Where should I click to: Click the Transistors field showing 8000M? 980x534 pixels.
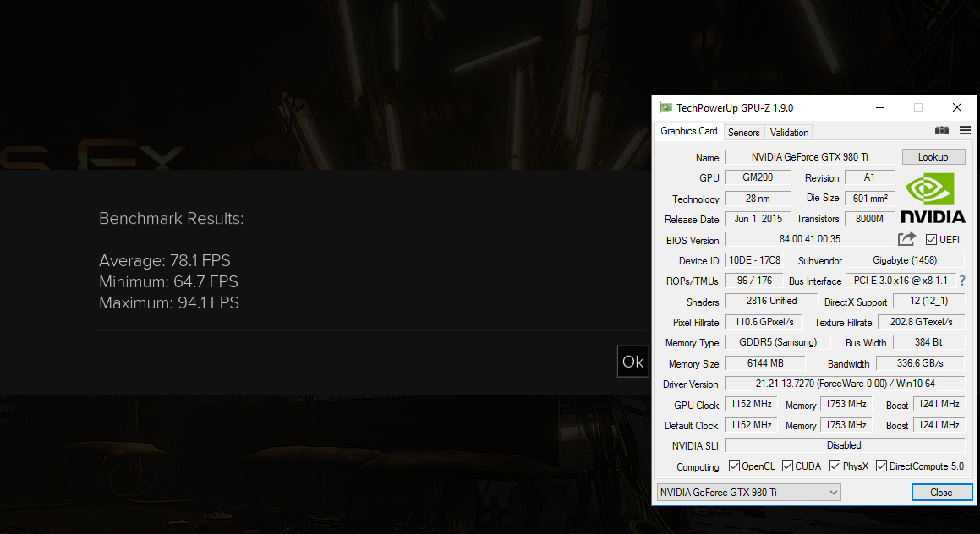point(869,219)
